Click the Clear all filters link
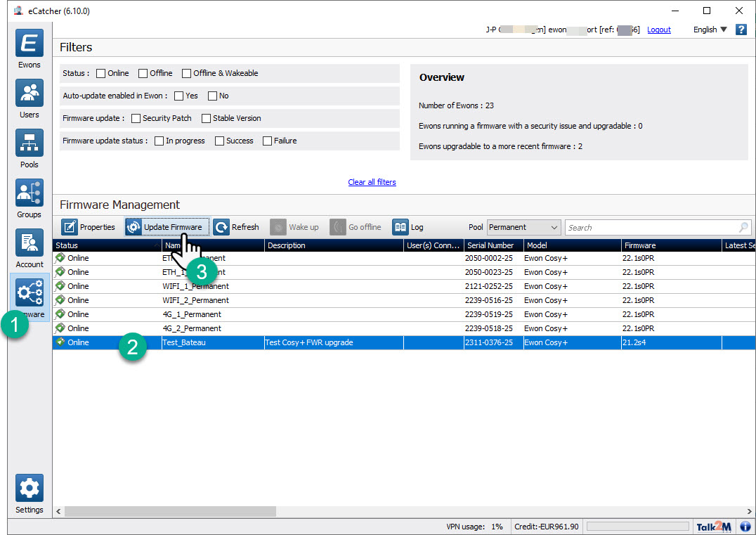The height and width of the screenshot is (535, 756). pos(372,182)
